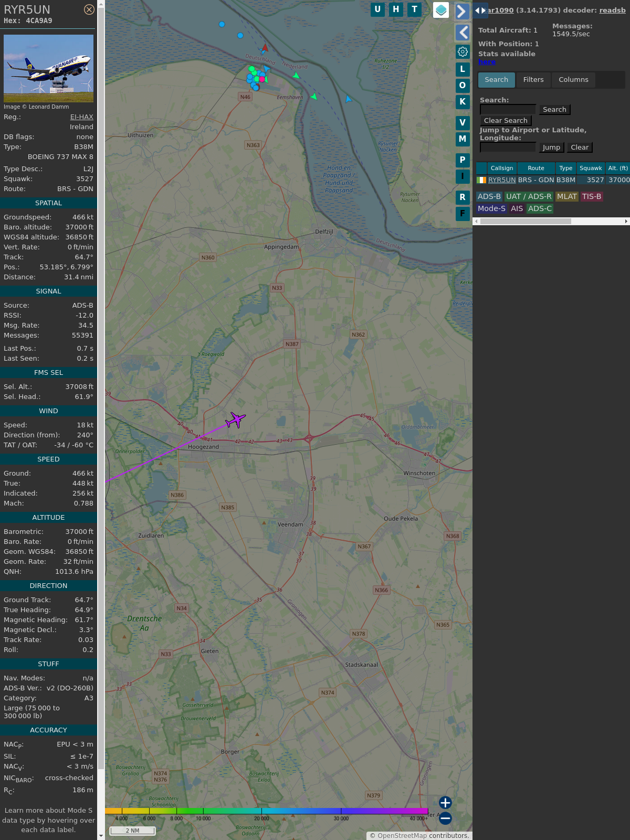Click the red ship marker near Deutschland

[x=265, y=48]
